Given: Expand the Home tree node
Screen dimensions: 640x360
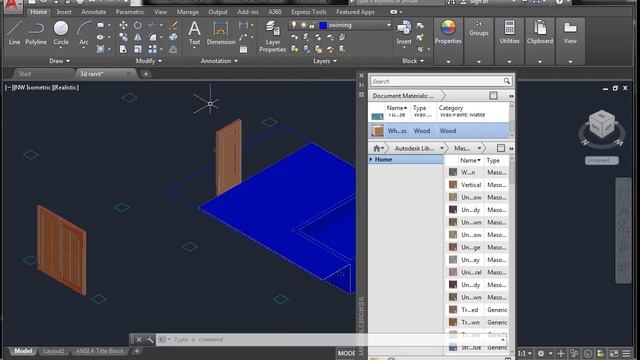Looking at the screenshot, I should pyautogui.click(x=371, y=159).
